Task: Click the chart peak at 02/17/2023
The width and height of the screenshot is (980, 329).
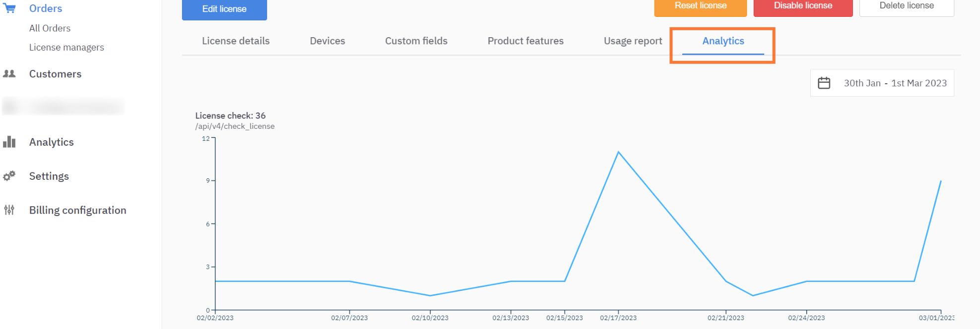Action: [x=618, y=152]
